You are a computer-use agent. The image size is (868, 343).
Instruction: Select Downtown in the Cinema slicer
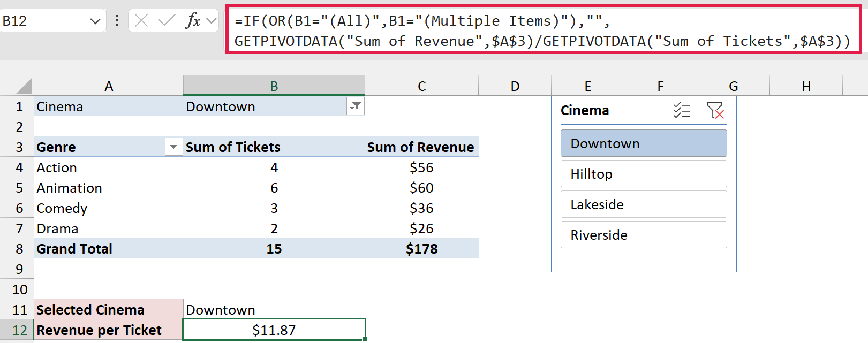(x=644, y=143)
